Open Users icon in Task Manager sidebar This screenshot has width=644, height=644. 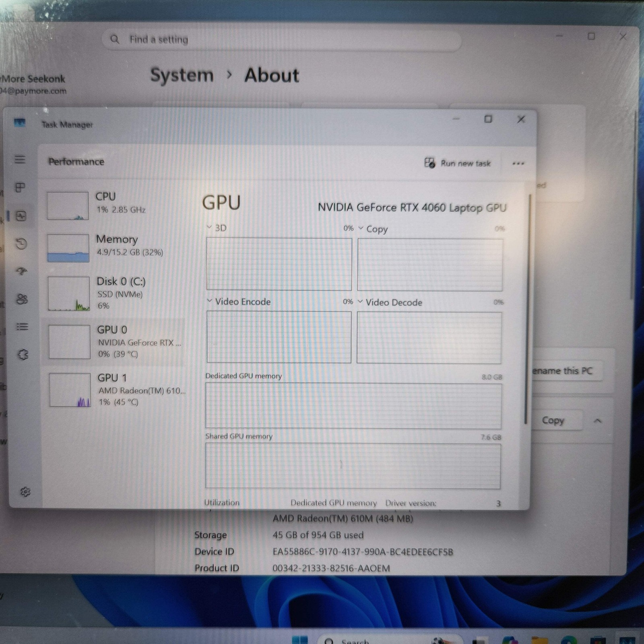(22, 299)
